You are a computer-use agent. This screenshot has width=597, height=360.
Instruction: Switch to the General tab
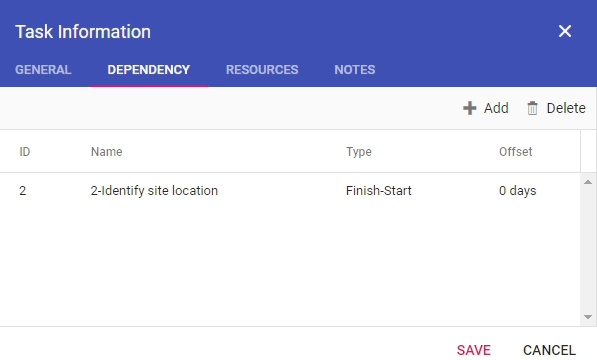click(43, 70)
